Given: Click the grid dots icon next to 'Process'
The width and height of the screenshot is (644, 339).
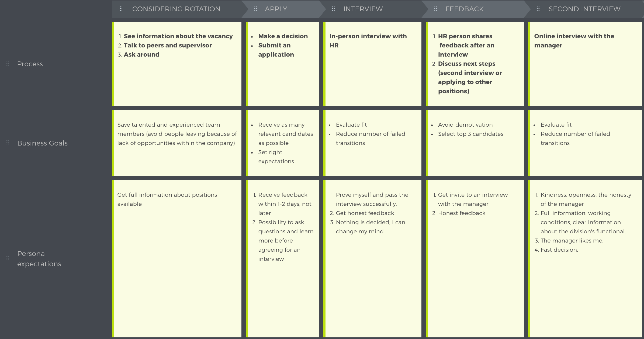Looking at the screenshot, I should (8, 63).
